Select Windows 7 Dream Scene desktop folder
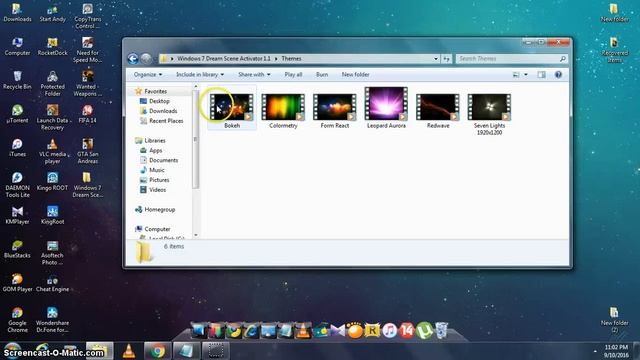This screenshot has width=640, height=360. click(87, 184)
